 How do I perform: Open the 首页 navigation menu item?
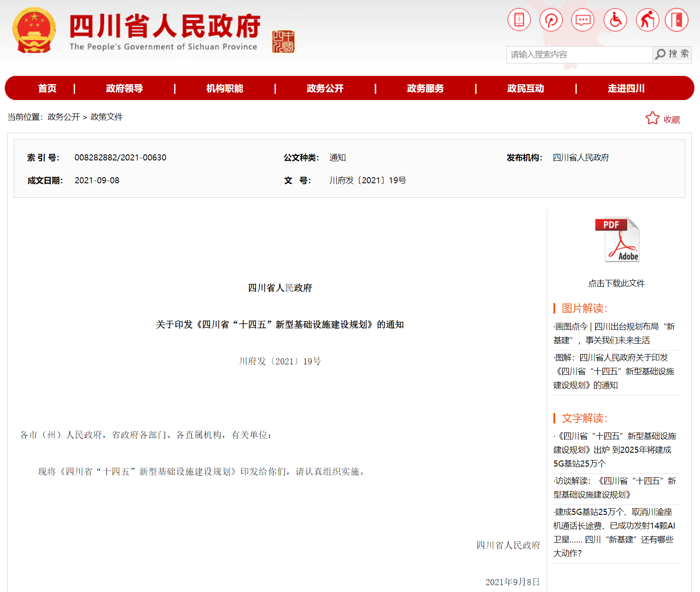[47, 88]
